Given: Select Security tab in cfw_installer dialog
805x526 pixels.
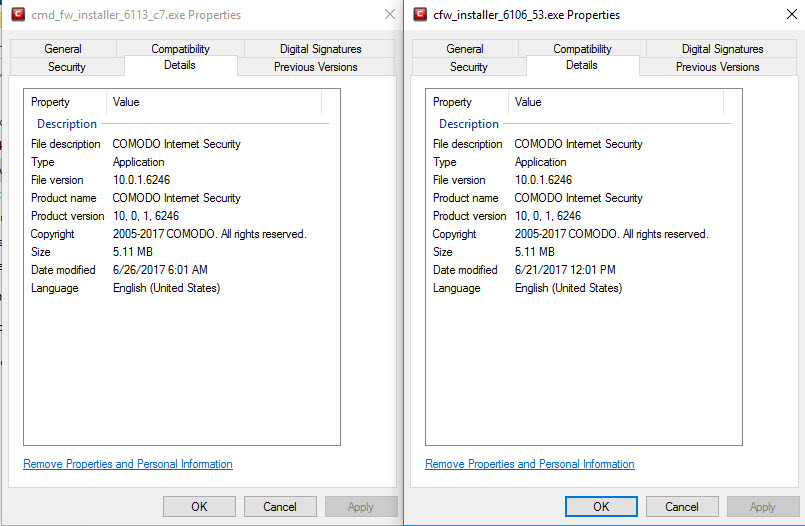Looking at the screenshot, I should (x=469, y=67).
